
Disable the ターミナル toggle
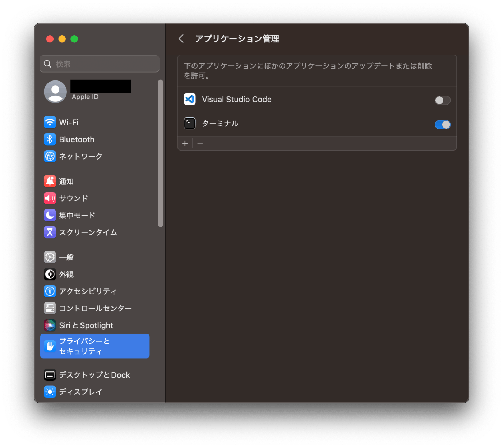tap(443, 125)
